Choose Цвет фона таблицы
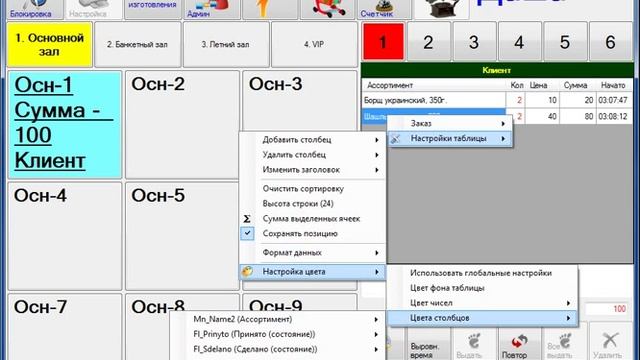The width and height of the screenshot is (640, 360). pos(482,288)
